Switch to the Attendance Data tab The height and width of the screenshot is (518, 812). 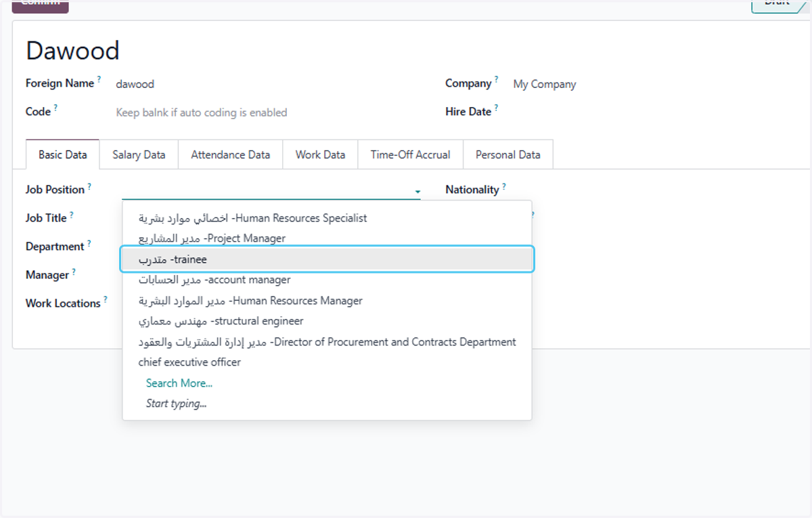click(x=230, y=154)
